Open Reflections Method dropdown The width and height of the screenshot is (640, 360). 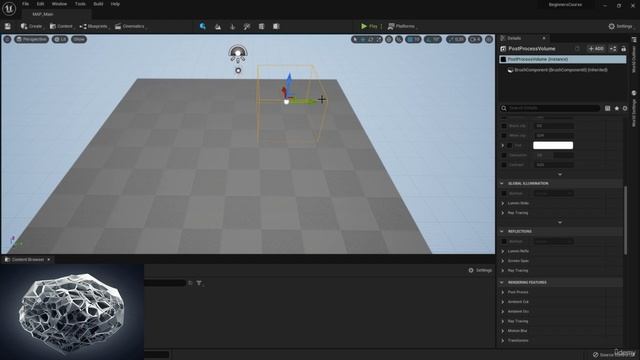pyautogui.click(x=553, y=242)
